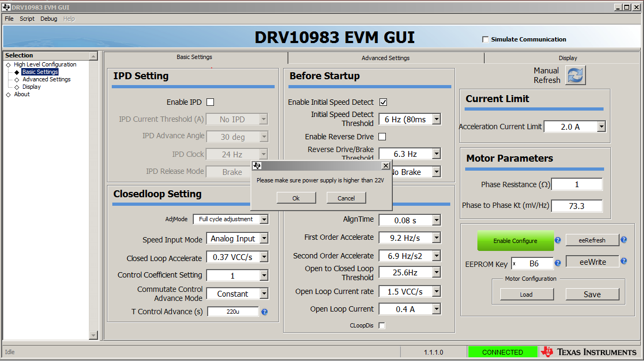This screenshot has width=644, height=361.
Task: Click the eeWrite button
Action: [592, 262]
